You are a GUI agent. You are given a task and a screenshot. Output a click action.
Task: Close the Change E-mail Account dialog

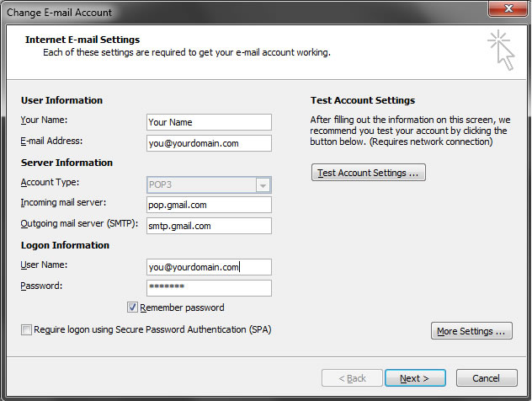pyautogui.click(x=508, y=8)
